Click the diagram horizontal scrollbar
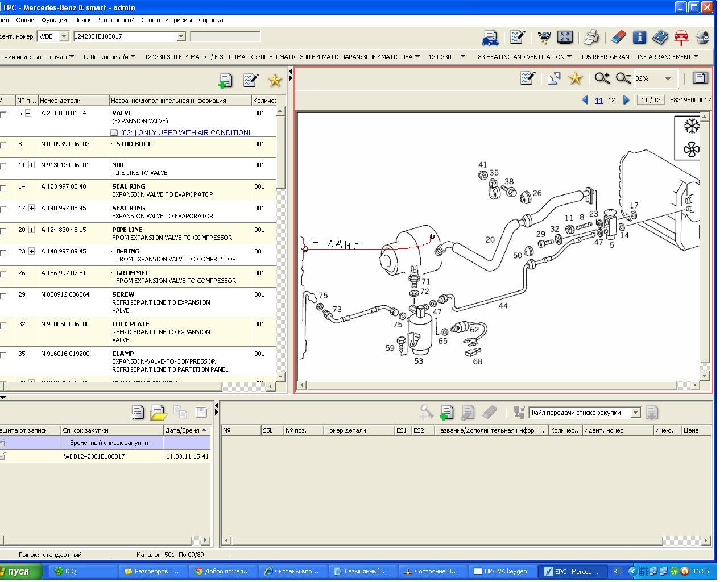This screenshot has width=728, height=582. pos(498,385)
